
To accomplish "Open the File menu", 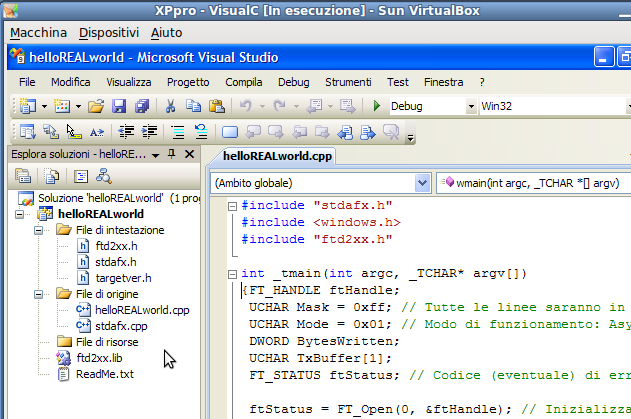I will pyautogui.click(x=27, y=82).
